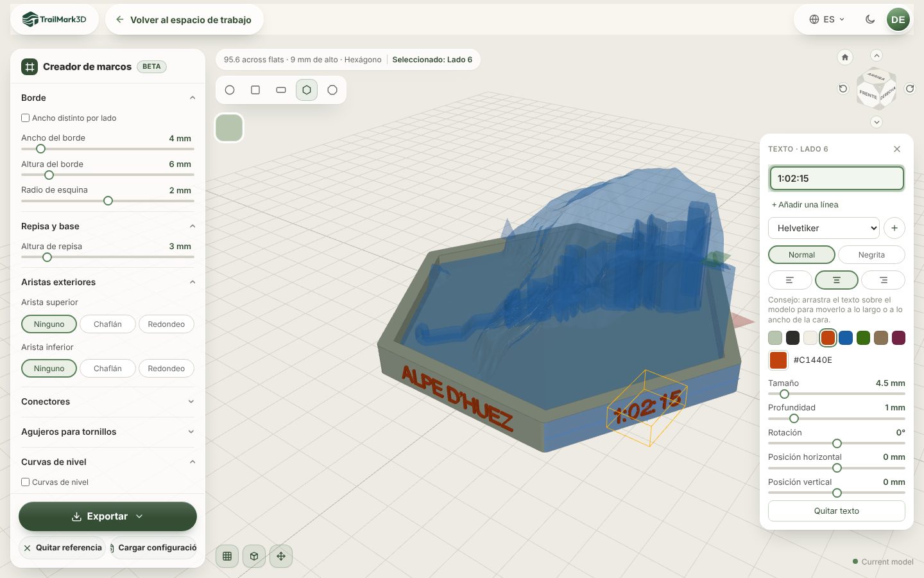
Task: Open the DE user avatar menu
Action: (x=898, y=19)
